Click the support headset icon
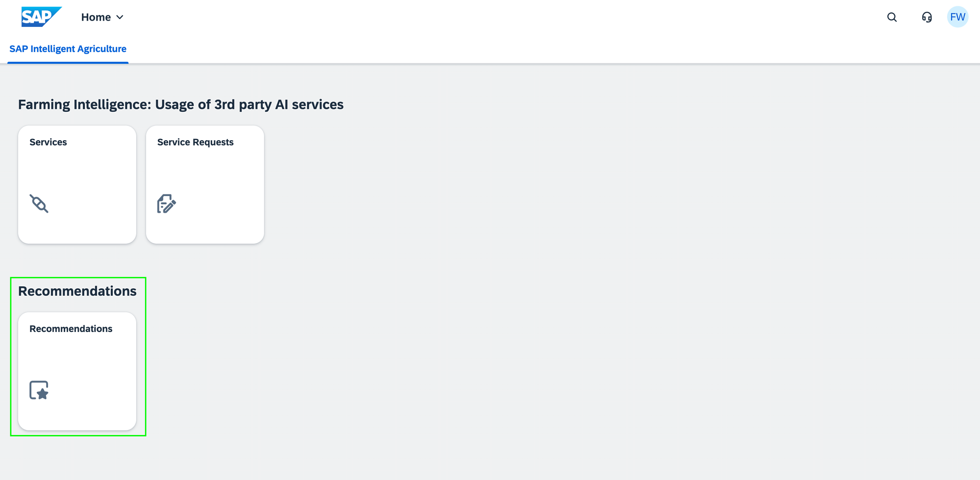The width and height of the screenshot is (980, 480). point(927,17)
